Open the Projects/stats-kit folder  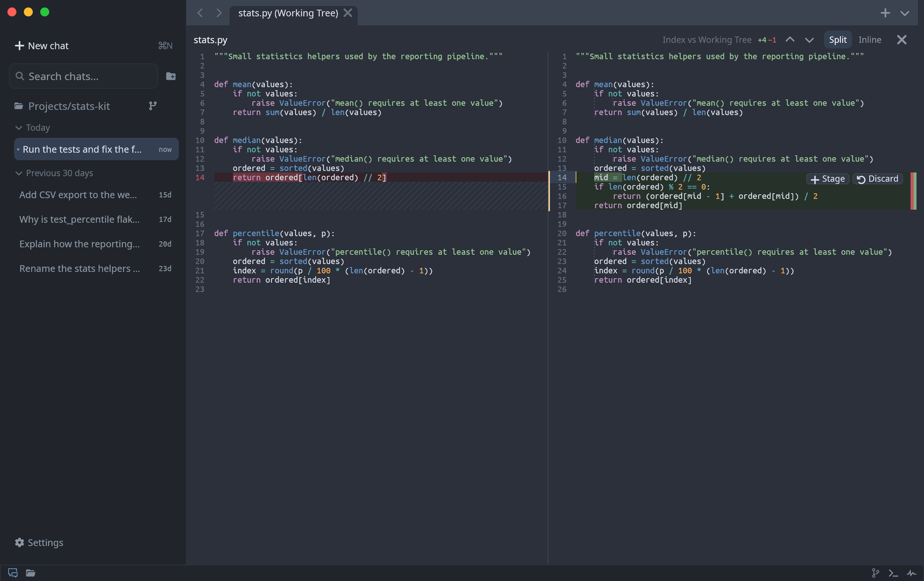(62, 106)
